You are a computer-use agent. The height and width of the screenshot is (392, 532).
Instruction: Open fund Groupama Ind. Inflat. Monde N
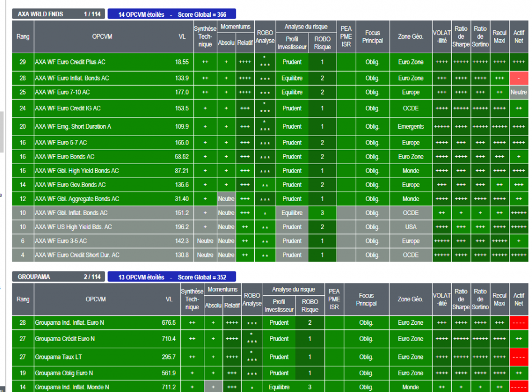72,388
